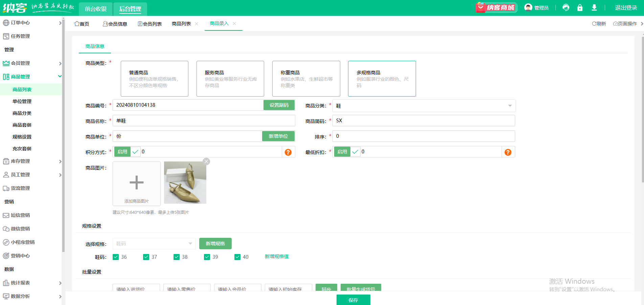Click the lock screen icon

point(580,7)
